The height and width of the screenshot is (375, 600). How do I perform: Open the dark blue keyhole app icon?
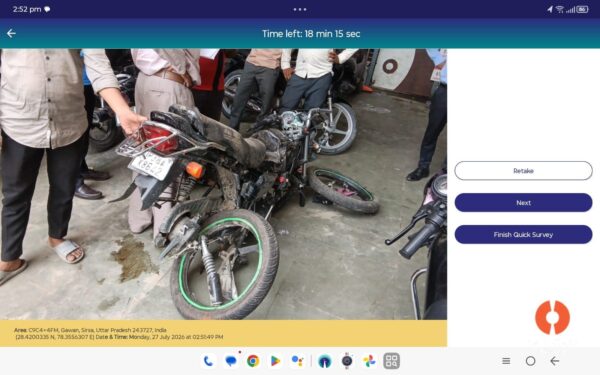coord(324,361)
